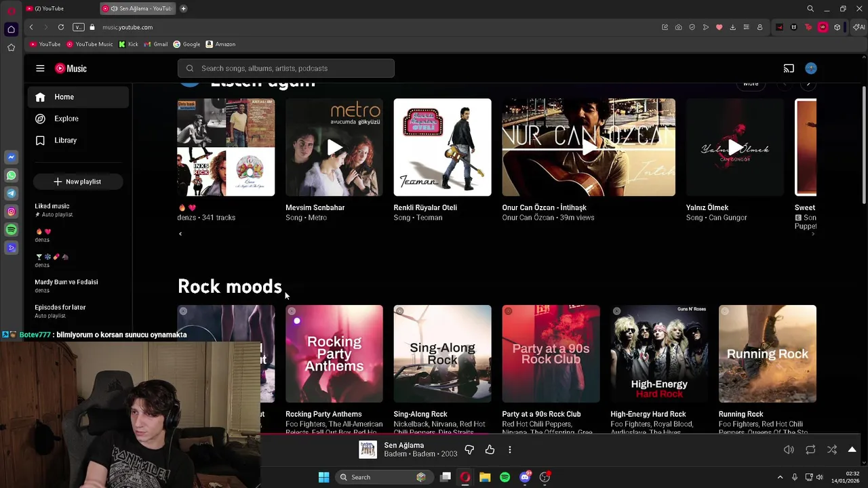Open a new browser tab with plus

184,9
